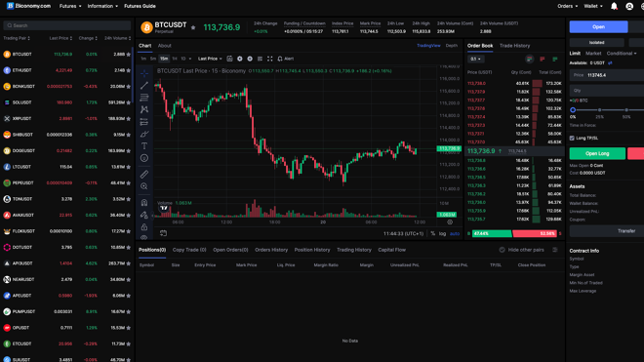
Task: Toggle stay-in-drawing-mode pencil lock
Action: 144,215
